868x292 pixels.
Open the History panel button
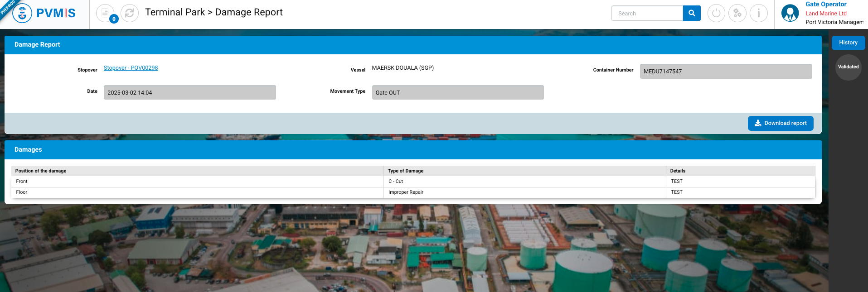[848, 43]
